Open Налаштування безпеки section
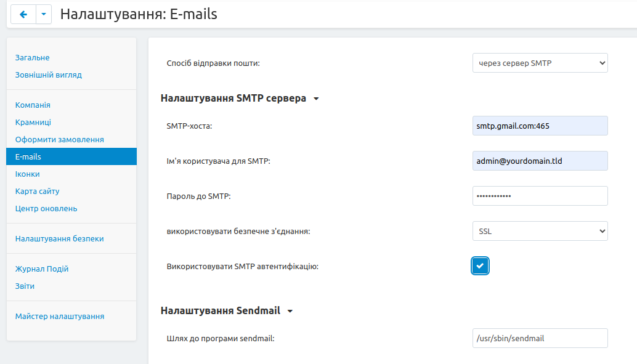637x364 pixels. [60, 239]
